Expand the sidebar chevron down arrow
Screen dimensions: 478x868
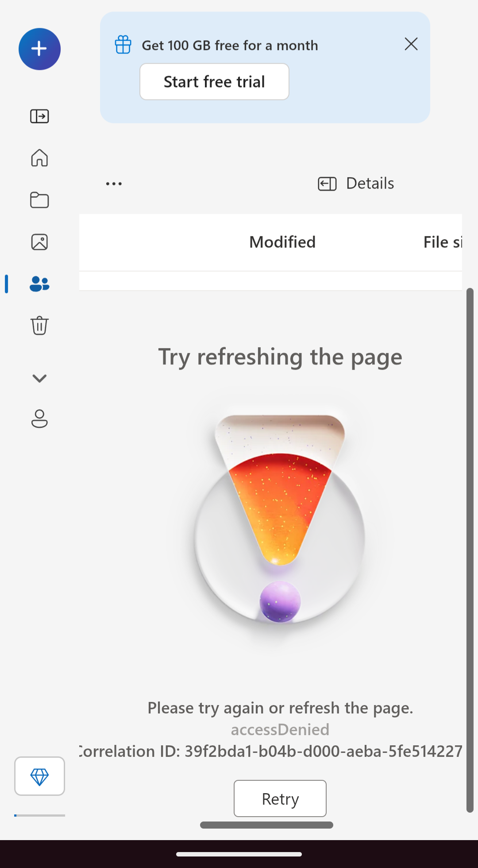click(39, 378)
